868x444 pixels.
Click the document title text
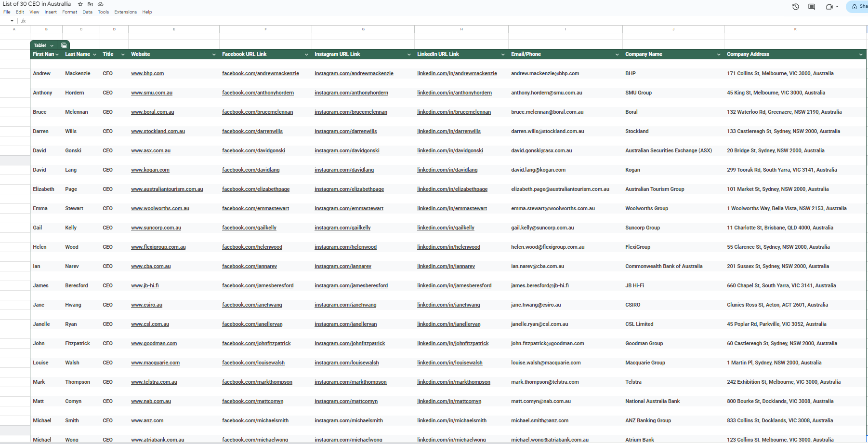pos(37,4)
